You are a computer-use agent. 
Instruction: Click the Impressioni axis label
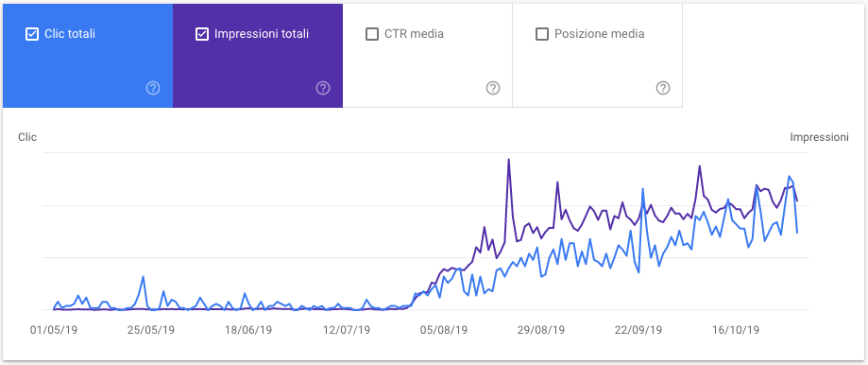[819, 137]
